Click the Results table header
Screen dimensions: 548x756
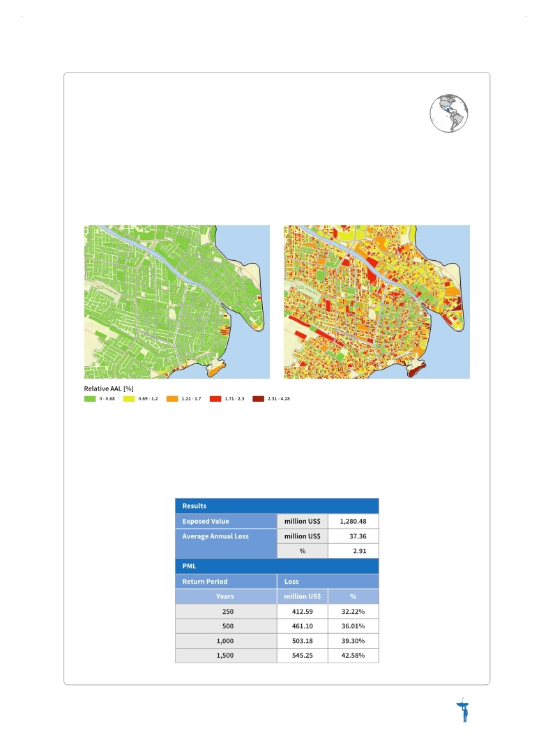click(277, 506)
